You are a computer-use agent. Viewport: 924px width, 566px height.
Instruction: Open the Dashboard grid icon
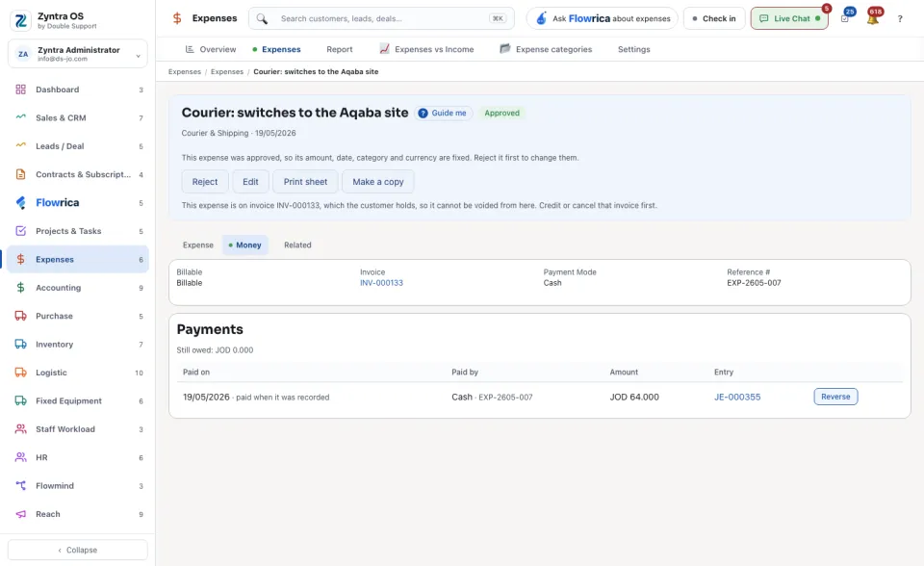(20, 90)
